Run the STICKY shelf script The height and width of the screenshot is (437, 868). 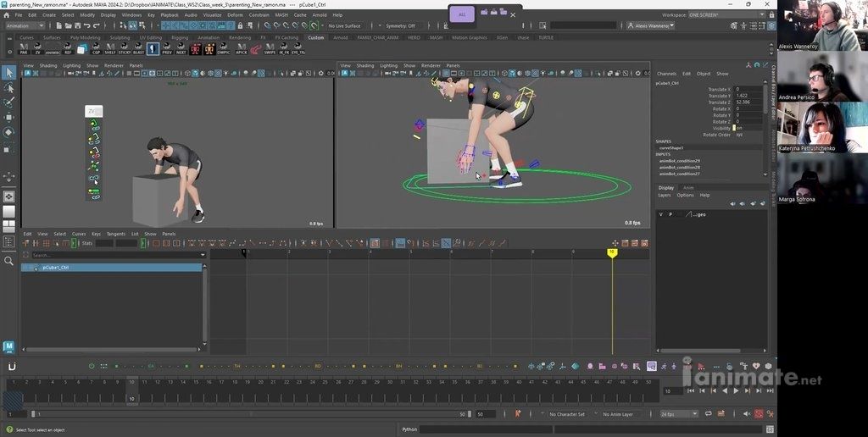click(124, 48)
